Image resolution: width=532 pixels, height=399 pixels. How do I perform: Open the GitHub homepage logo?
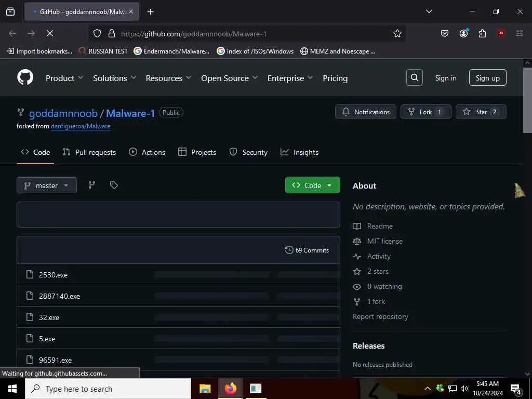point(25,78)
